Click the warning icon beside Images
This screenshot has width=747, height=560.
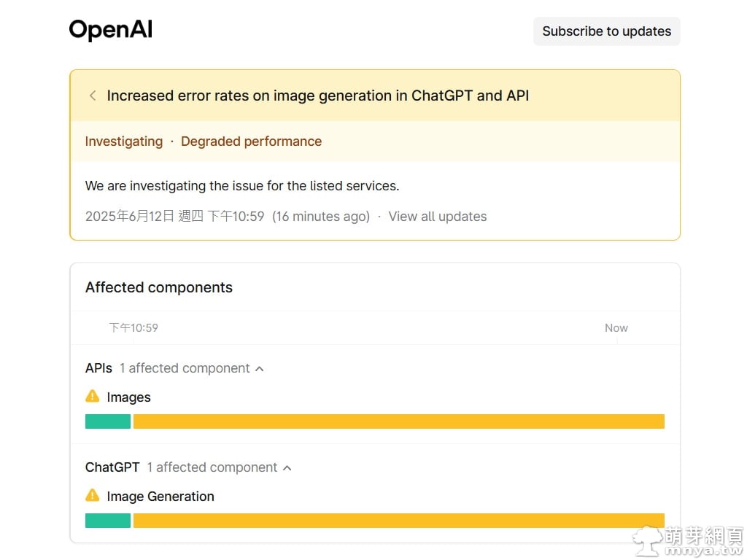coord(93,397)
